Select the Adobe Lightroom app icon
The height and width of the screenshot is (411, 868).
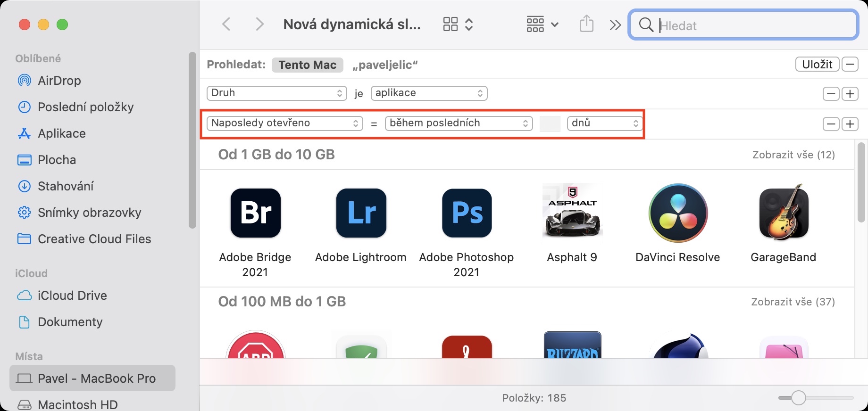tap(361, 213)
